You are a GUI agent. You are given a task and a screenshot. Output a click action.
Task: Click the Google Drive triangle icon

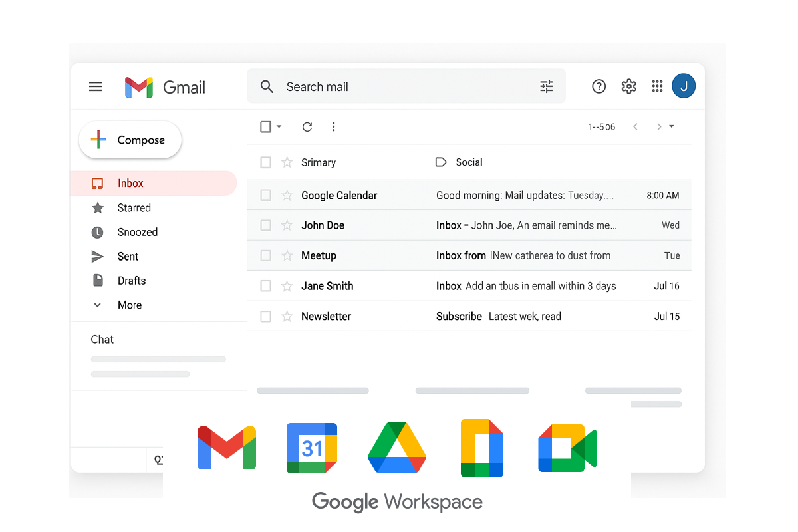[x=397, y=448]
